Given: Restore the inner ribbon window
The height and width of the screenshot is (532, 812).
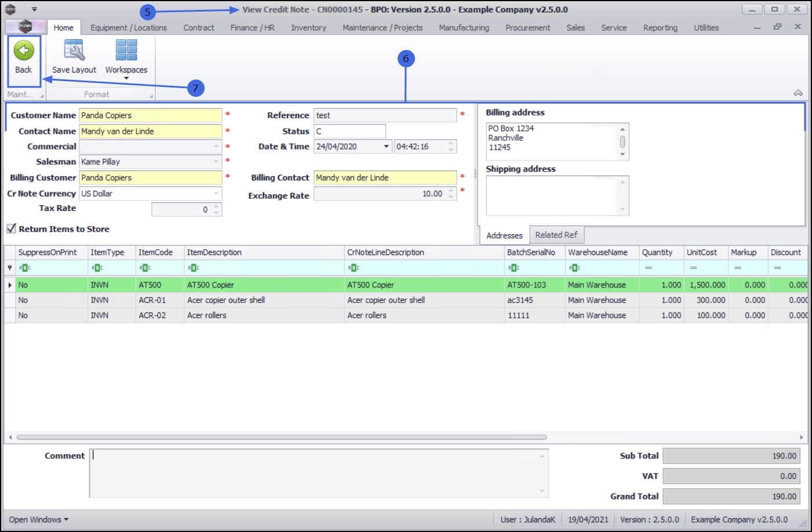Looking at the screenshot, I should [x=777, y=27].
